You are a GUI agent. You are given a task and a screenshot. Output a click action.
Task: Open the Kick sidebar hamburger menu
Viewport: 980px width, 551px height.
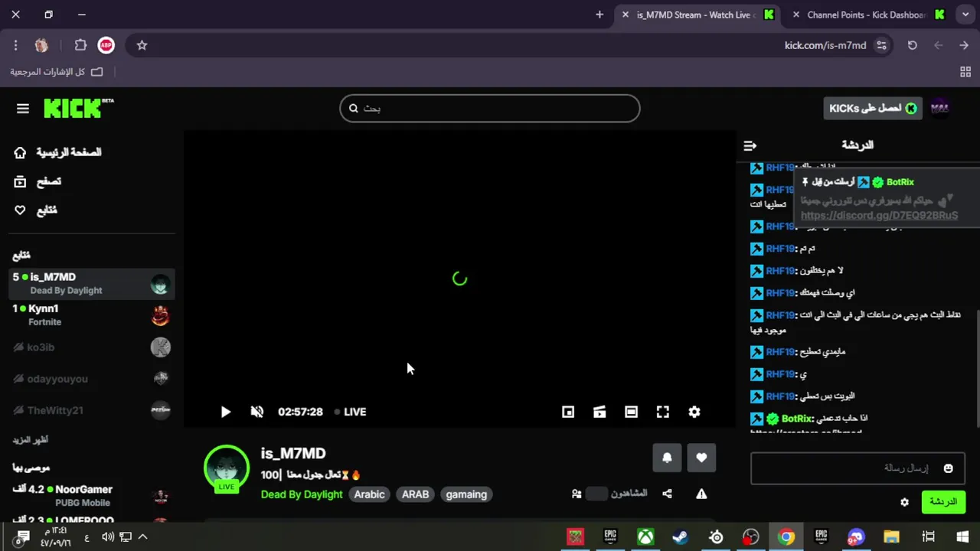click(x=23, y=109)
